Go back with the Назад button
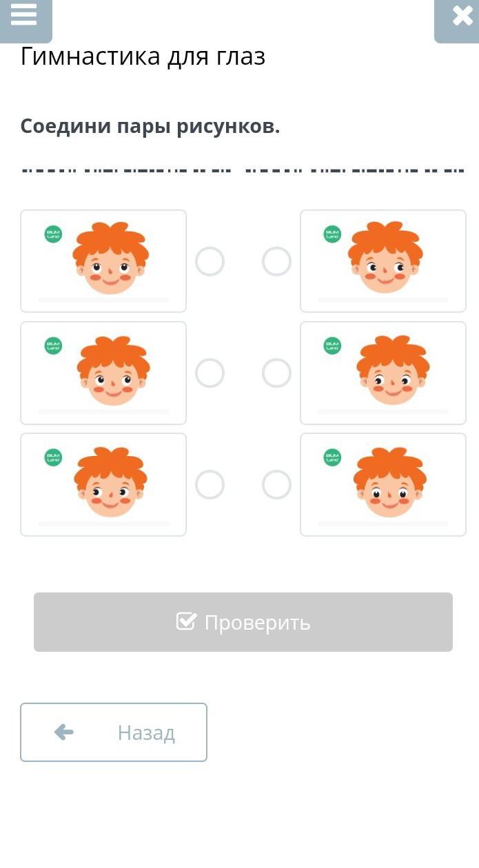Screen dimensions: 479x868 [114, 732]
